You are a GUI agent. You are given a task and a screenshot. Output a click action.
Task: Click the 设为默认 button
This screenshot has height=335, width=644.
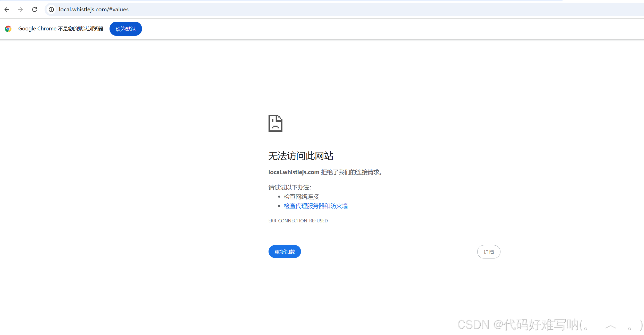(x=126, y=29)
